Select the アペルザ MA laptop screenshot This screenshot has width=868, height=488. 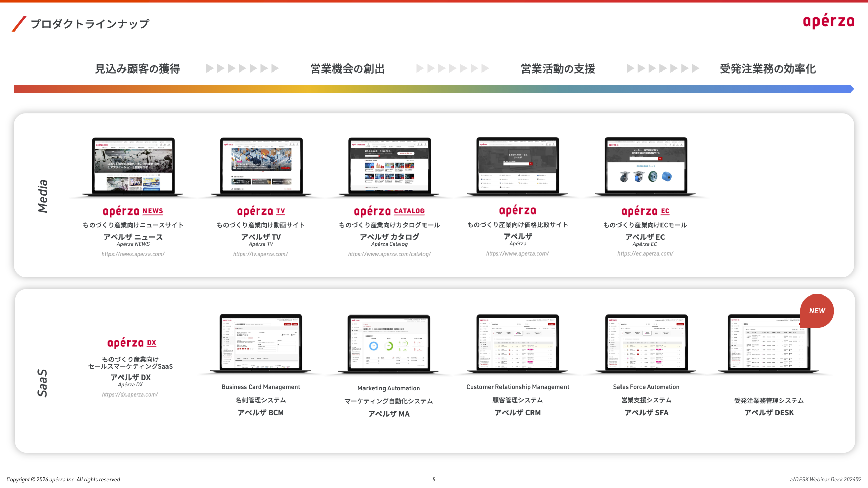pos(389,344)
